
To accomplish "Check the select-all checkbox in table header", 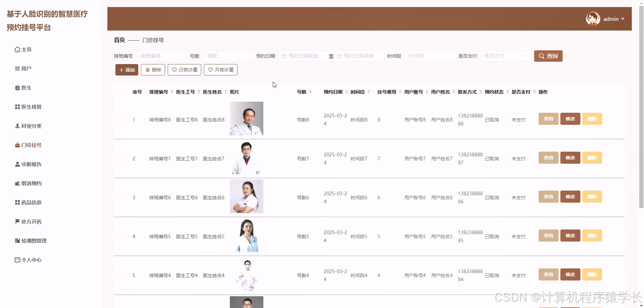I will tap(118, 92).
